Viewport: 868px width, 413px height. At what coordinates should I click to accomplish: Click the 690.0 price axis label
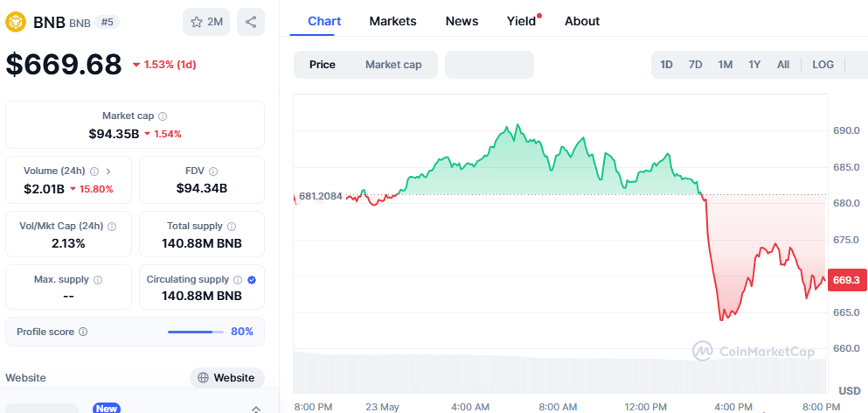[x=846, y=131]
